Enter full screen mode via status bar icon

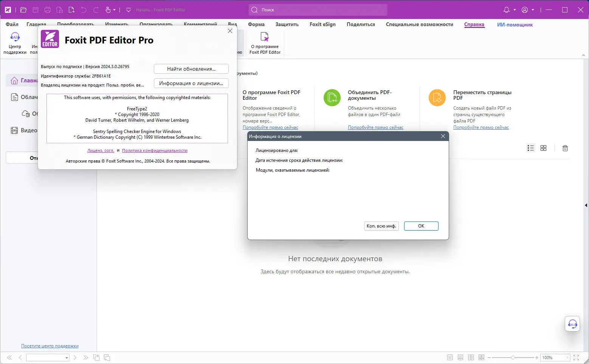576,358
